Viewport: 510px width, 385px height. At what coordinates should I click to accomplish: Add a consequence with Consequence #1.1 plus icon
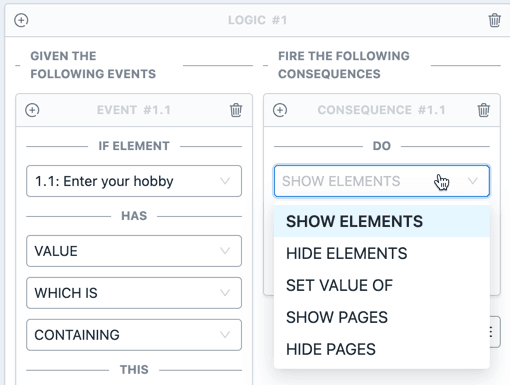280,110
